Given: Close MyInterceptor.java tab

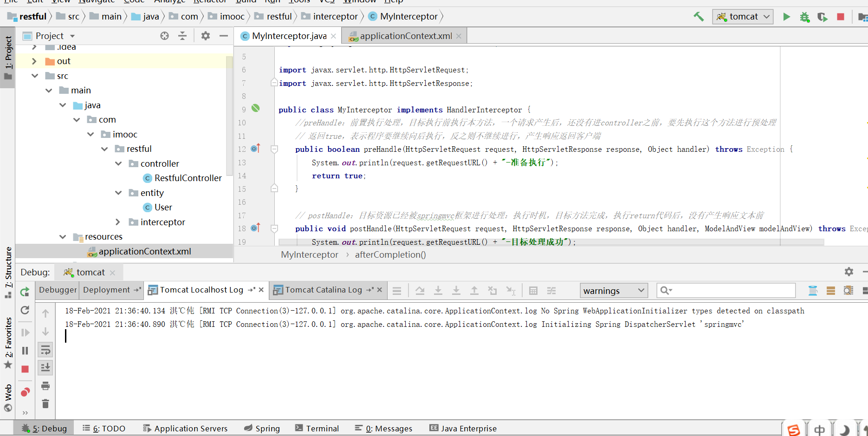Looking at the screenshot, I should pos(333,36).
